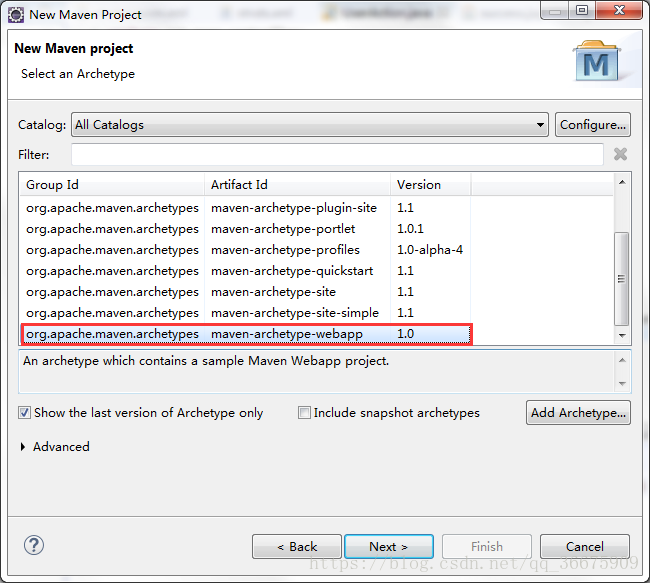Enable Include snapshot archetypes checkbox
The height and width of the screenshot is (583, 650).
pyautogui.click(x=304, y=413)
